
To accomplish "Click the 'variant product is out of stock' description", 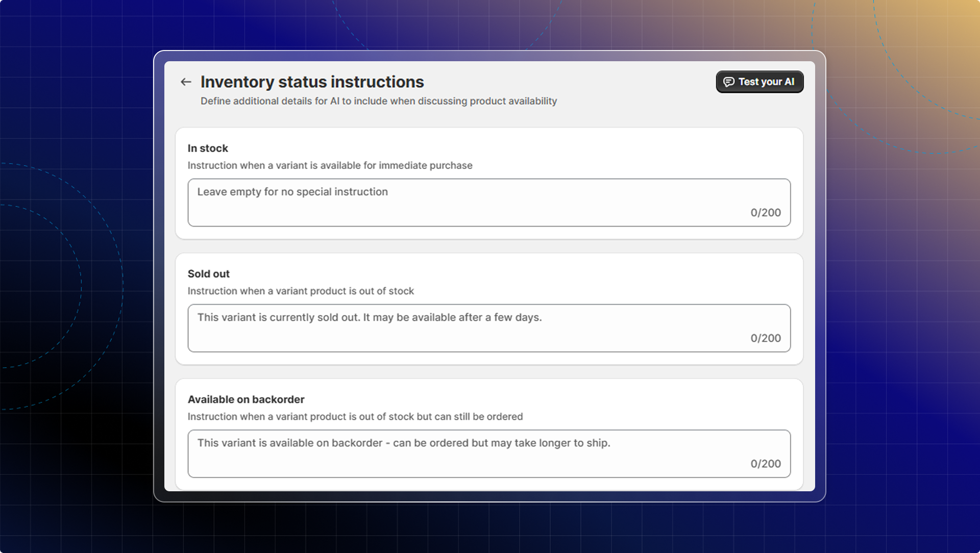I will pos(301,291).
